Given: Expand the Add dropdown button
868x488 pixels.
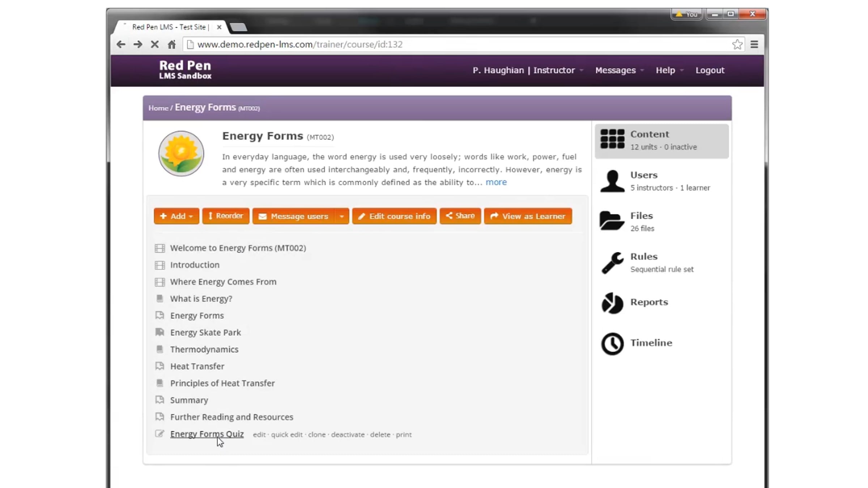Looking at the screenshot, I should (176, 216).
